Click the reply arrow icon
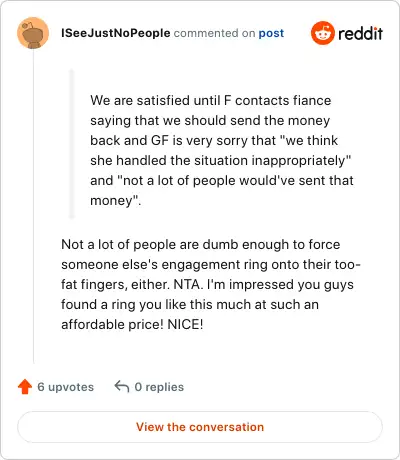Screen dimensions: 400x460 tap(122, 387)
